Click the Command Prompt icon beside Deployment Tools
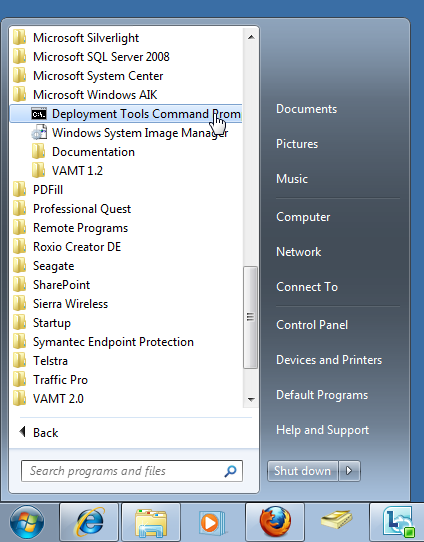The image size is (424, 542). coord(39,114)
